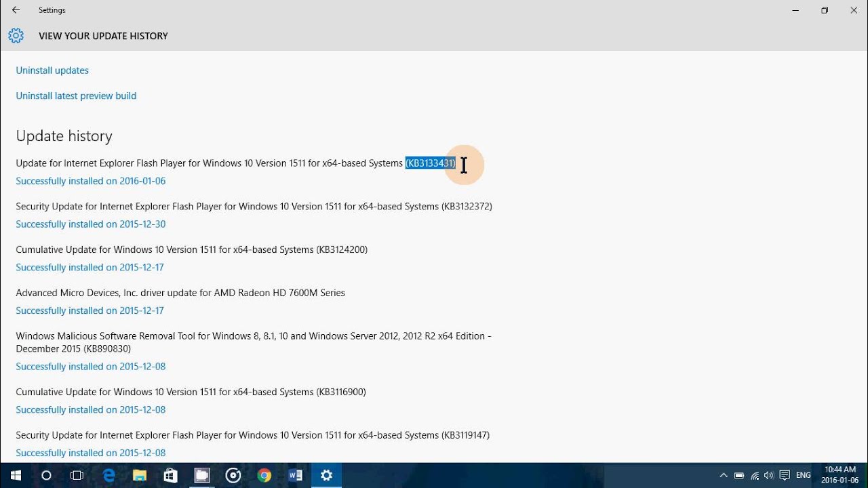
Task: Click the Update history heading
Action: pyautogui.click(x=64, y=136)
